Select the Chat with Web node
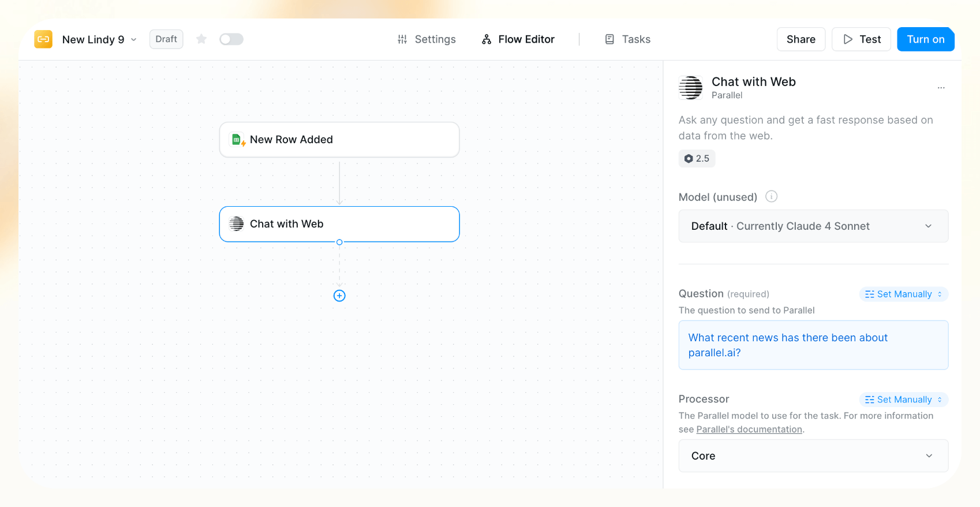 point(339,224)
